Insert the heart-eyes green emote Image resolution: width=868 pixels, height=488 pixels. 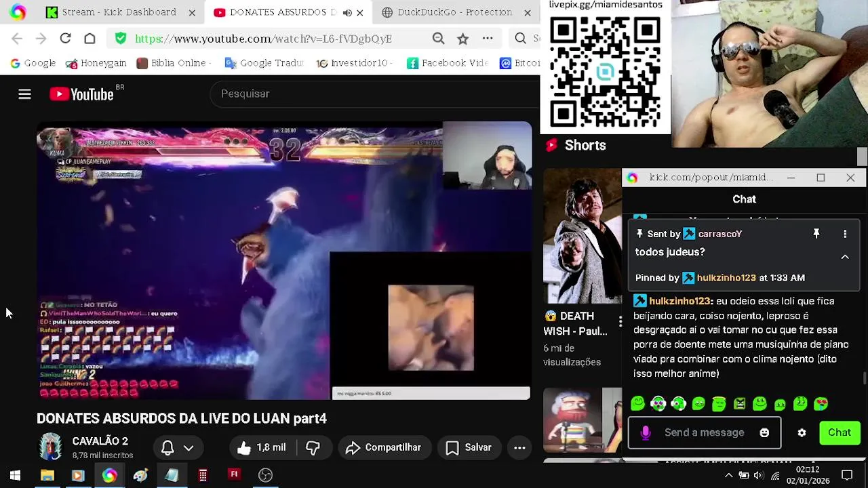821,404
